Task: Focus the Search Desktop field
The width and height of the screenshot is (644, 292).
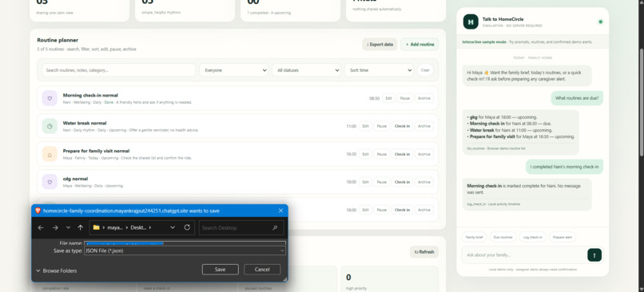Action: click(x=241, y=227)
